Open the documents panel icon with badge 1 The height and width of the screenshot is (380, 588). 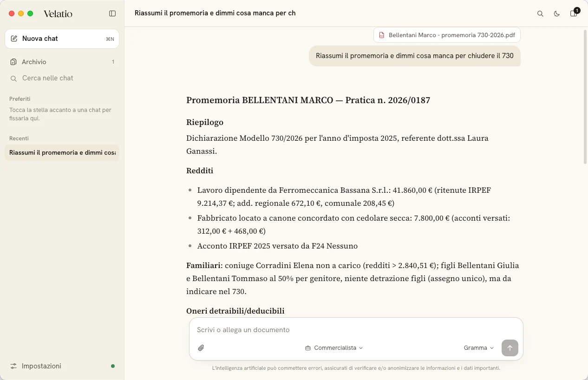(574, 13)
